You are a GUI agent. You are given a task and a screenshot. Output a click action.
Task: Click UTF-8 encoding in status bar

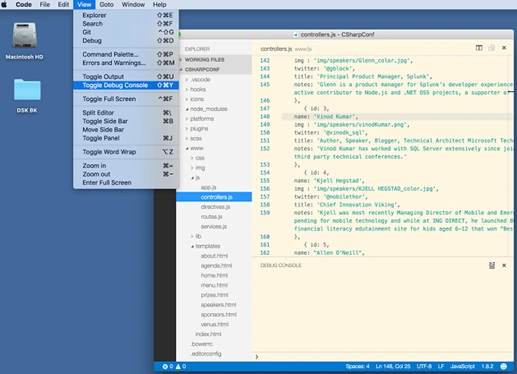click(424, 366)
